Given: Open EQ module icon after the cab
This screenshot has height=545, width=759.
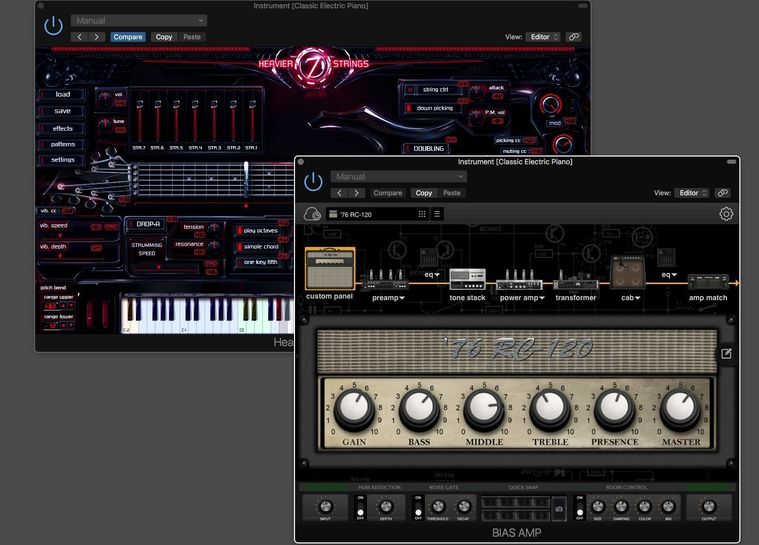Looking at the screenshot, I should point(666,258).
